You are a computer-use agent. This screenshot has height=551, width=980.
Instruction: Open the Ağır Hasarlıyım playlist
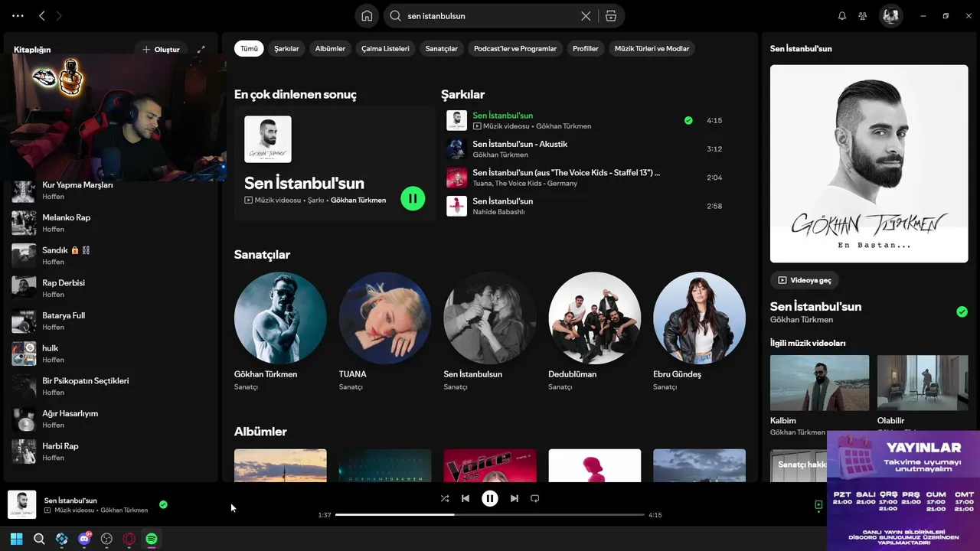click(x=113, y=419)
